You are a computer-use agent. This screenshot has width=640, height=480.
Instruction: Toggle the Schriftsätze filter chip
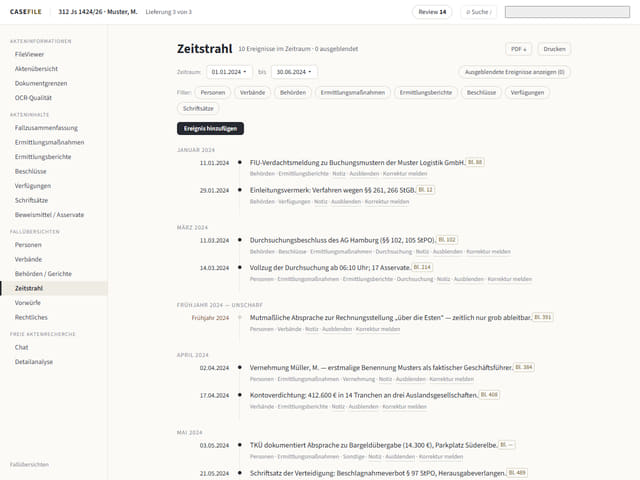(198, 109)
